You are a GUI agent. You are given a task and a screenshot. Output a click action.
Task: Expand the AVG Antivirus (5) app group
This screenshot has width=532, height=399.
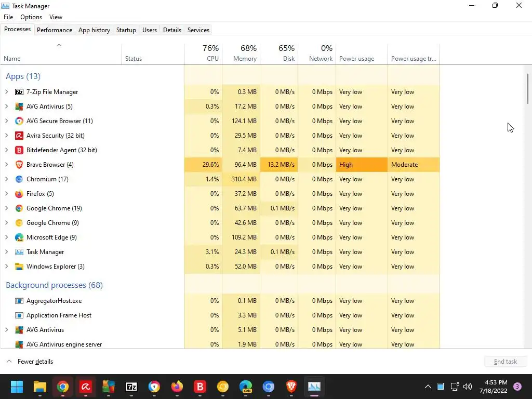point(6,107)
